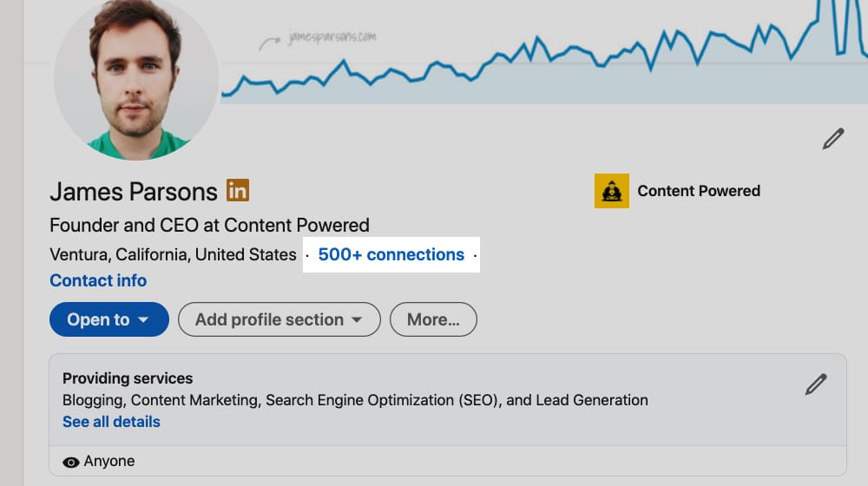The height and width of the screenshot is (486, 868).
Task: Click the Providing services heading
Action: click(x=128, y=378)
